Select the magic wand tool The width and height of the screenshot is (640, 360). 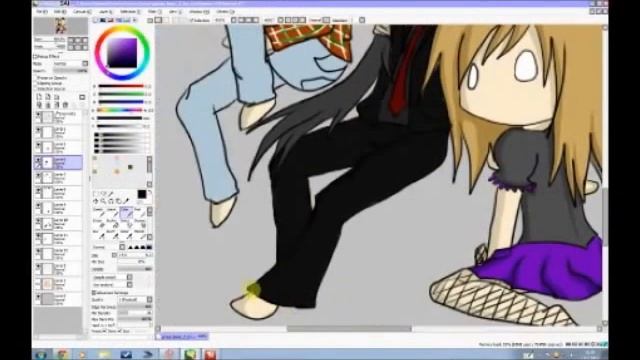(111, 194)
